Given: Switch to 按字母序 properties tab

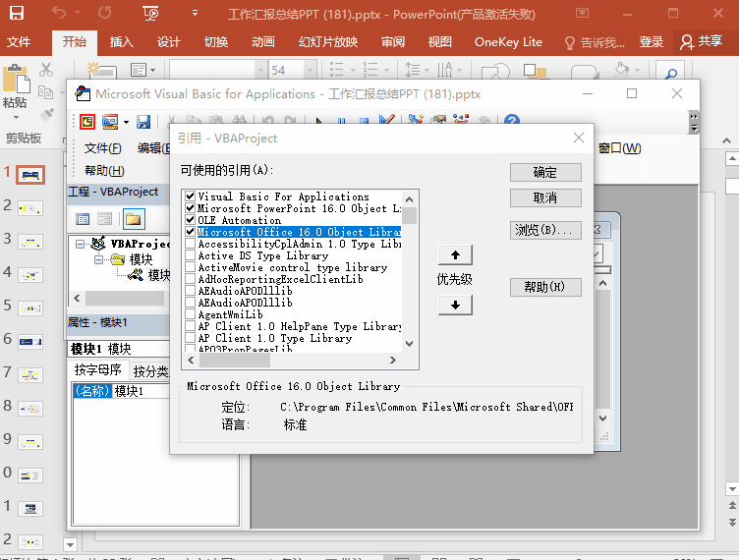Looking at the screenshot, I should (x=98, y=370).
